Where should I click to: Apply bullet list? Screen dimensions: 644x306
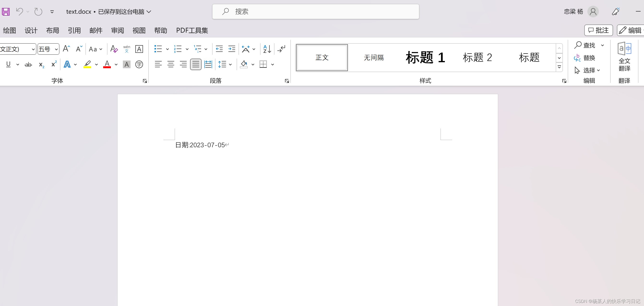(158, 49)
